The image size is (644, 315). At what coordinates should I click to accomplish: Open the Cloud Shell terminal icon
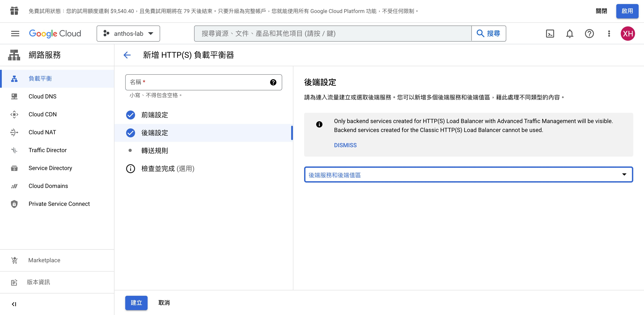click(x=550, y=34)
